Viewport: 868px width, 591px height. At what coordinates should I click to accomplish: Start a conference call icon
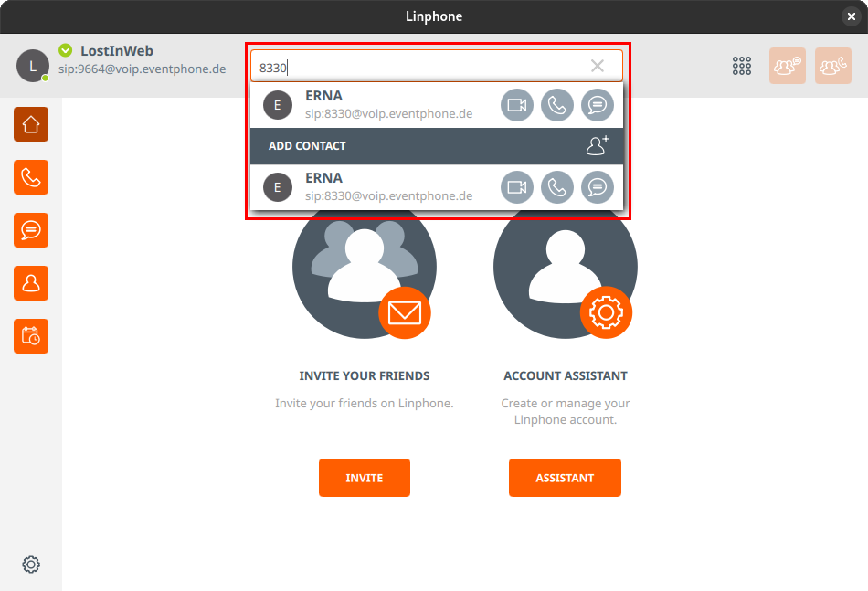coord(833,66)
